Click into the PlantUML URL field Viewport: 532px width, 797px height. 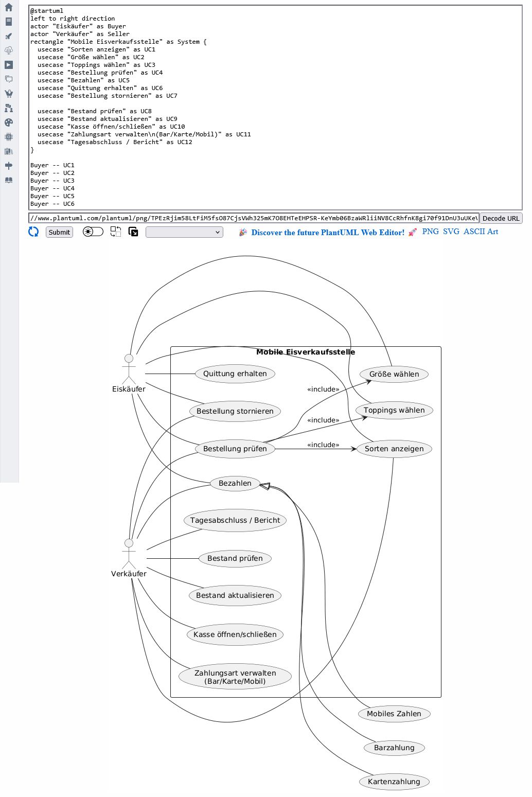coord(254,218)
